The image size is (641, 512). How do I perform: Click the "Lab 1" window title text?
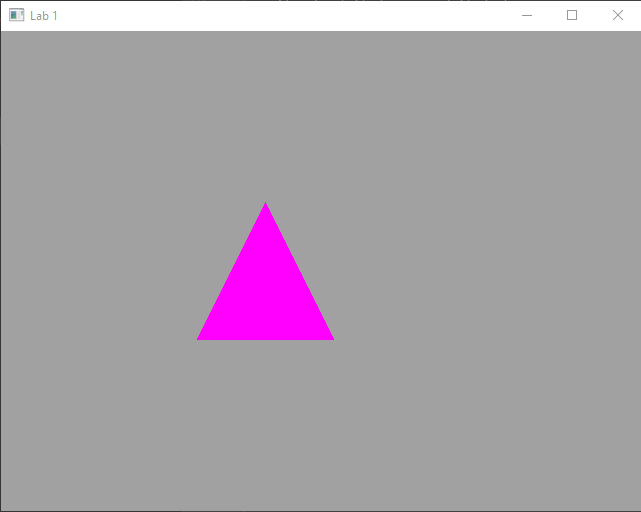pyautogui.click(x=44, y=16)
